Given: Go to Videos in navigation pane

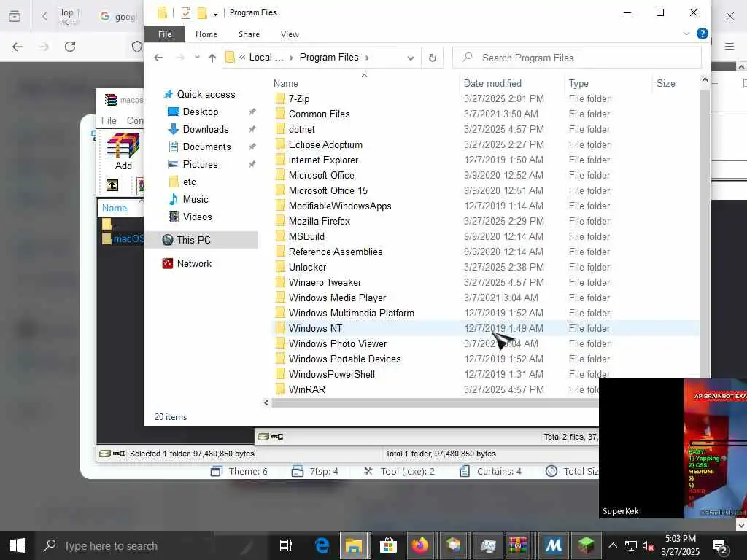Looking at the screenshot, I should 197,217.
